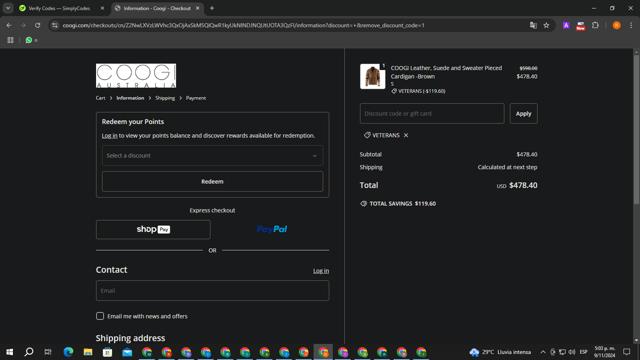Viewport: 640px width, 360px height.
Task: Bookmark this page with the star icon
Action: point(546,25)
